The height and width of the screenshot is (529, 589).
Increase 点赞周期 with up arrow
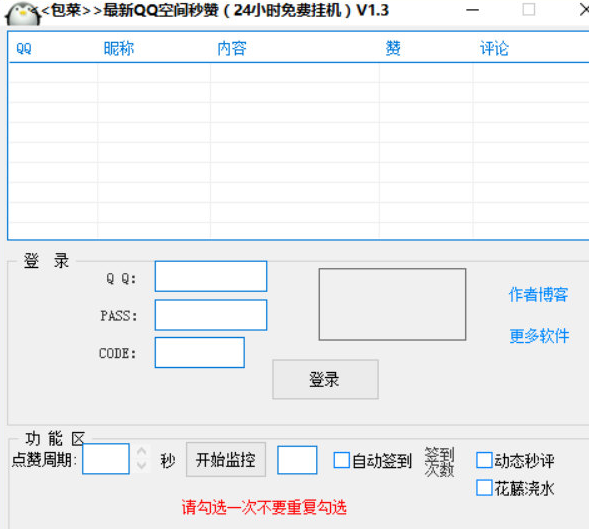[142, 452]
